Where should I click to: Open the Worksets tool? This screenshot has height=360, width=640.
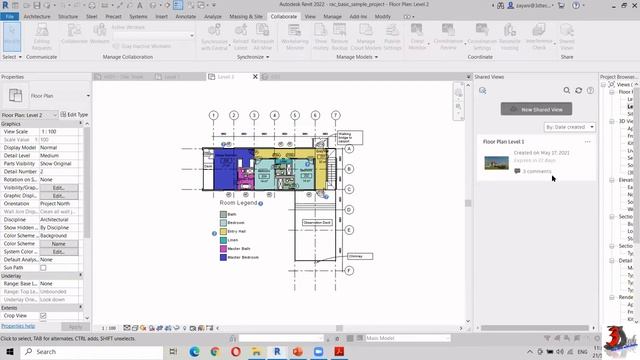coord(99,34)
